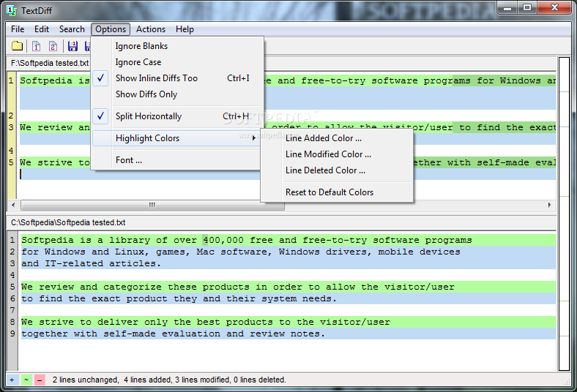The image size is (577, 392).
Task: Click the pink minus deleted-lines status icon
Action: (x=40, y=380)
